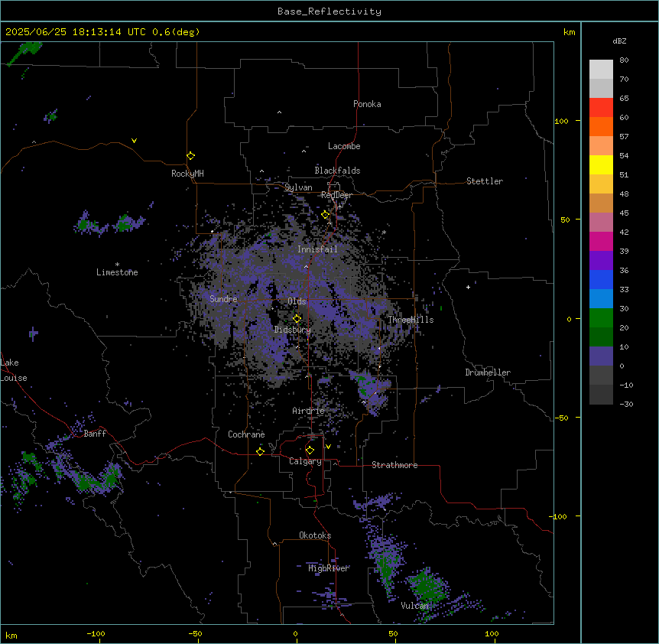659x644 pixels.
Task: Click the yellow diamond marker beside Olds
Action: (297, 318)
